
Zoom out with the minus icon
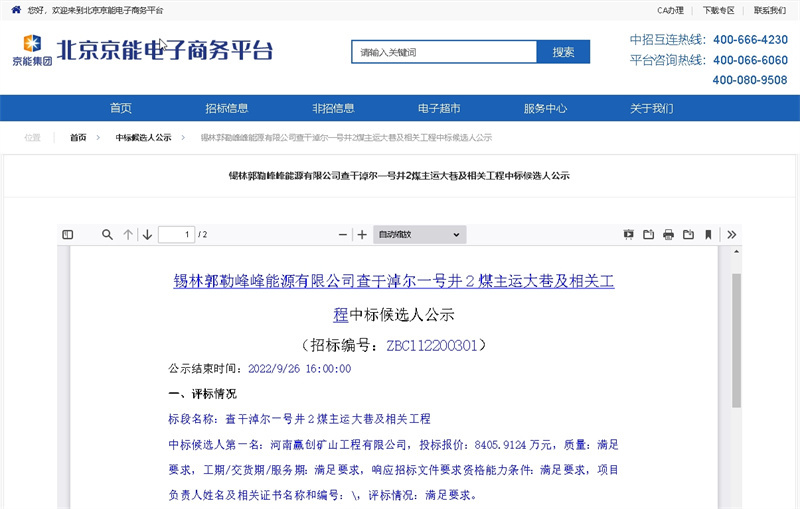click(x=342, y=235)
